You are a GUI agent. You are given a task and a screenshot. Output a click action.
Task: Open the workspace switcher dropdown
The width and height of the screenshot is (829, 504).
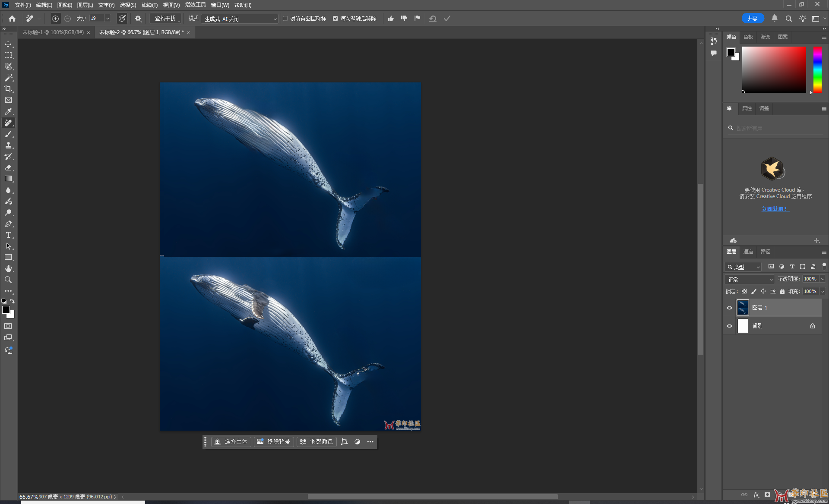[818, 19]
